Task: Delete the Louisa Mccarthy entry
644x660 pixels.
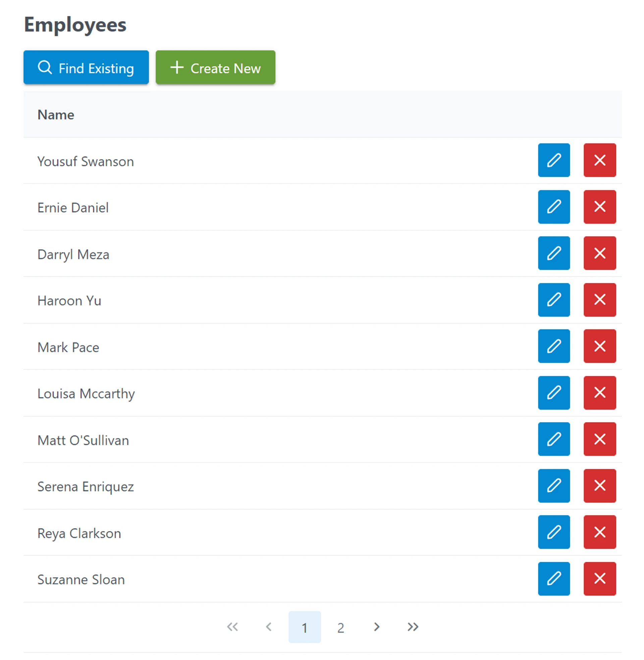Action: (x=599, y=393)
